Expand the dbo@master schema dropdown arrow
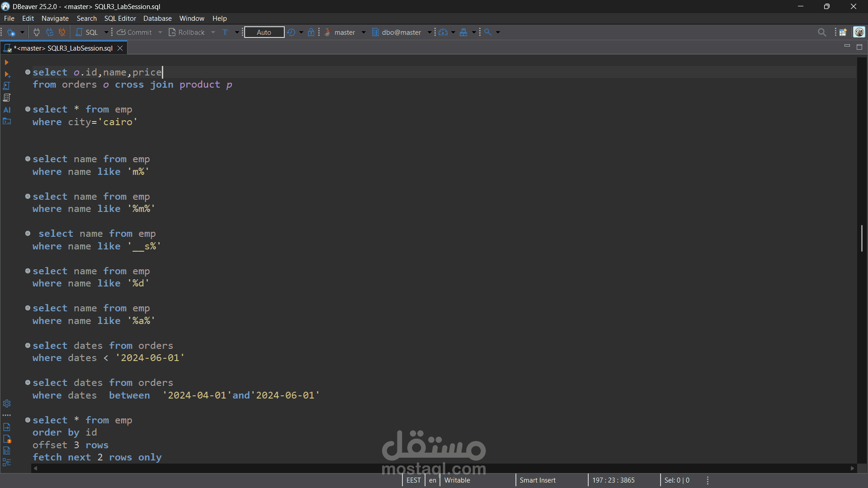 (429, 33)
